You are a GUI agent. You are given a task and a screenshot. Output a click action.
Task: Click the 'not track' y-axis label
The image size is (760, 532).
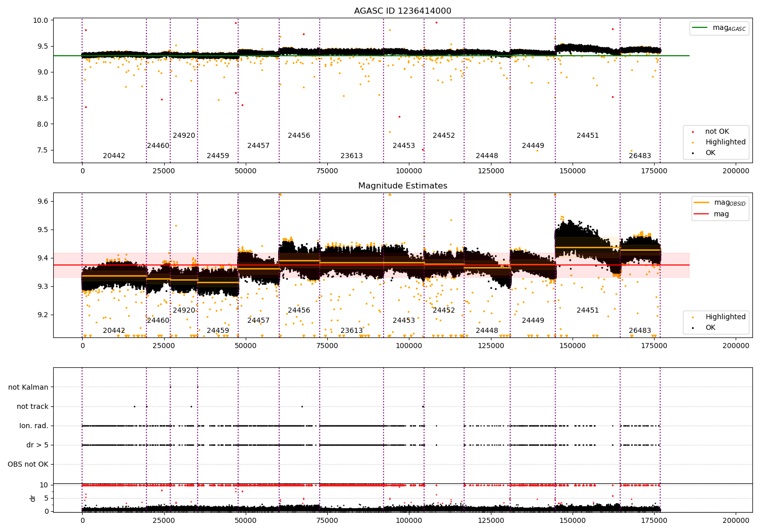pos(32,406)
